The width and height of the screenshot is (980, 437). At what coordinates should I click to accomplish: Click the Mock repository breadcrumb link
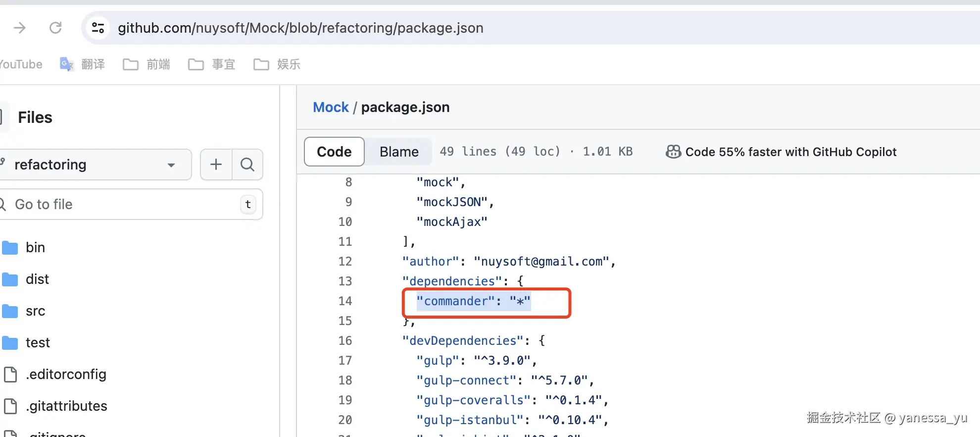[x=331, y=107]
